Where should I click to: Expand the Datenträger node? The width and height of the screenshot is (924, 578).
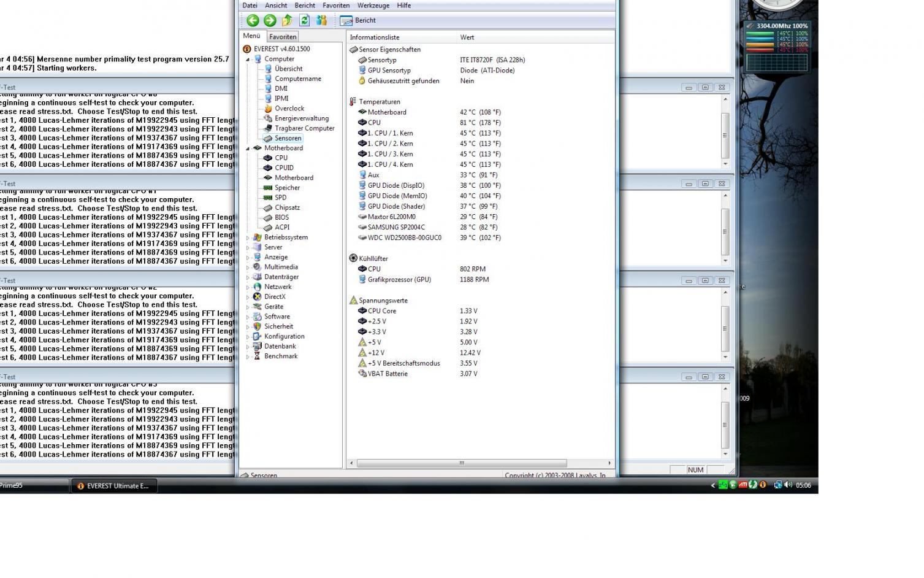tap(248, 277)
